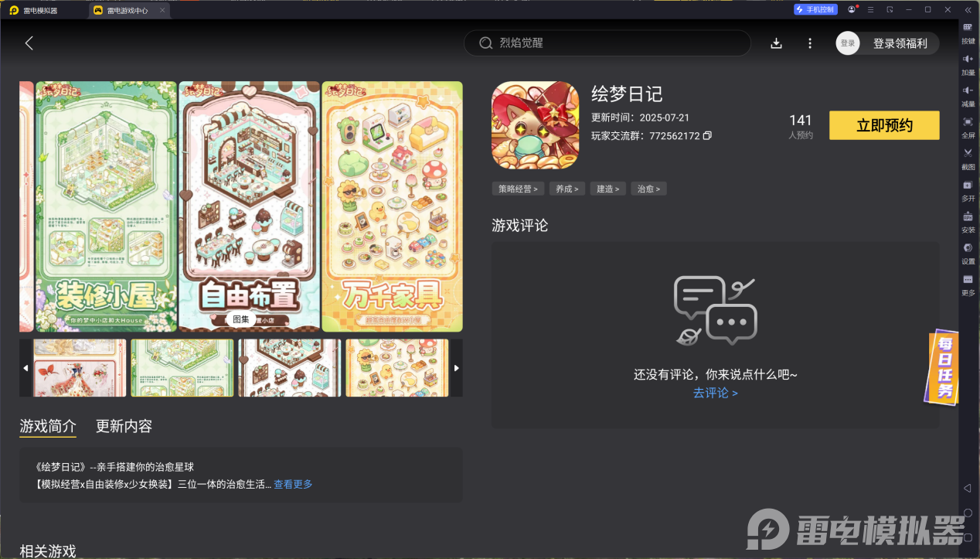The width and height of the screenshot is (980, 559).
Task: Open 按键 keymapping in right sidebar
Action: coord(968,32)
